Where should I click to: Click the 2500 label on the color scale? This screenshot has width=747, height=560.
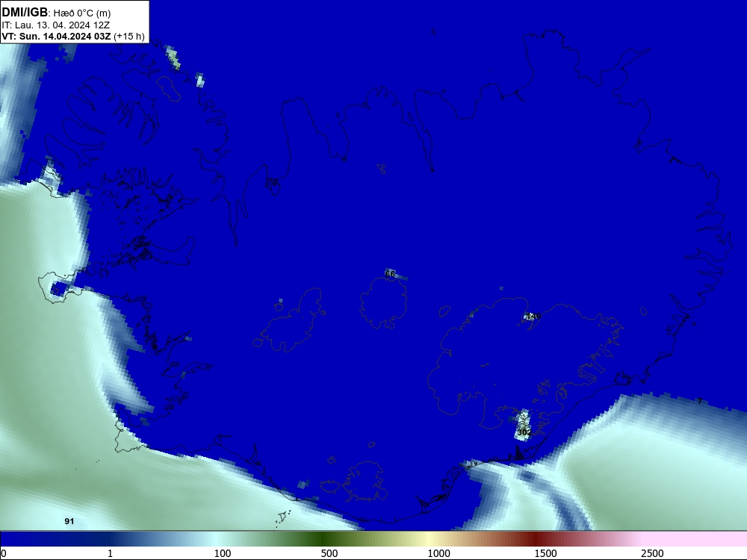point(652,553)
